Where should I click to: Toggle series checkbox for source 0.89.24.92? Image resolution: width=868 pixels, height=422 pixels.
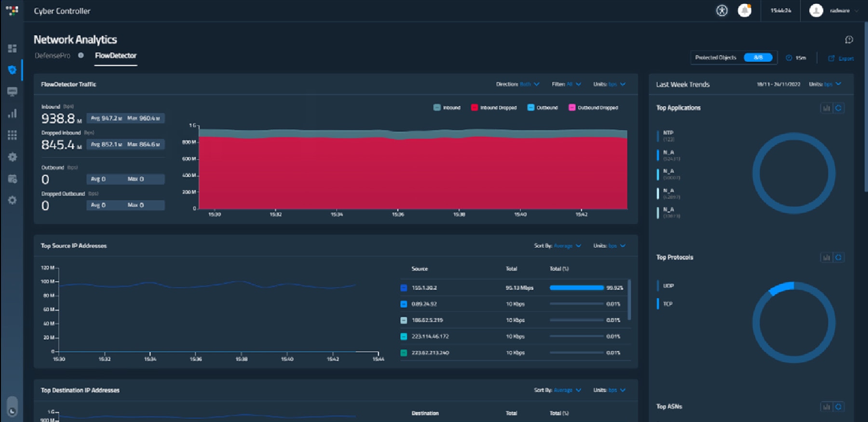coord(404,304)
